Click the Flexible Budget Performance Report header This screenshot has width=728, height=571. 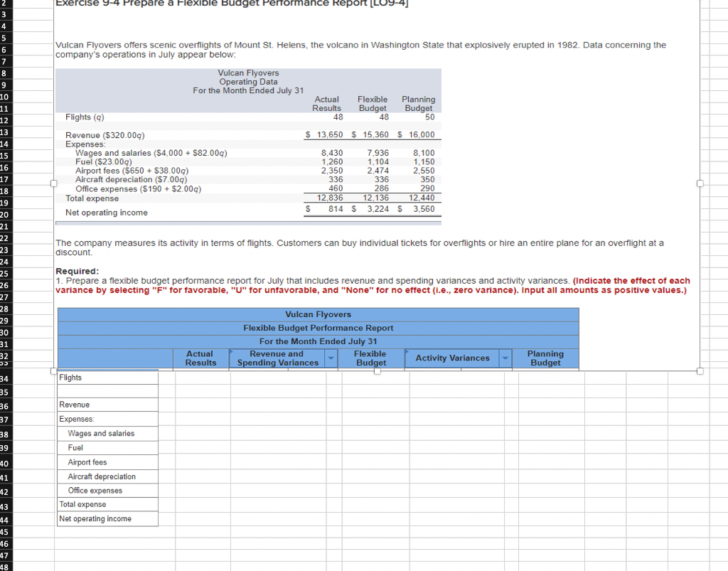pyautogui.click(x=318, y=327)
